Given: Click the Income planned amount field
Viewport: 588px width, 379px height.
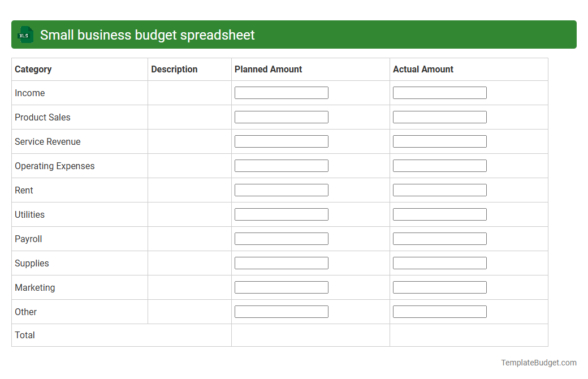Looking at the screenshot, I should click(281, 92).
